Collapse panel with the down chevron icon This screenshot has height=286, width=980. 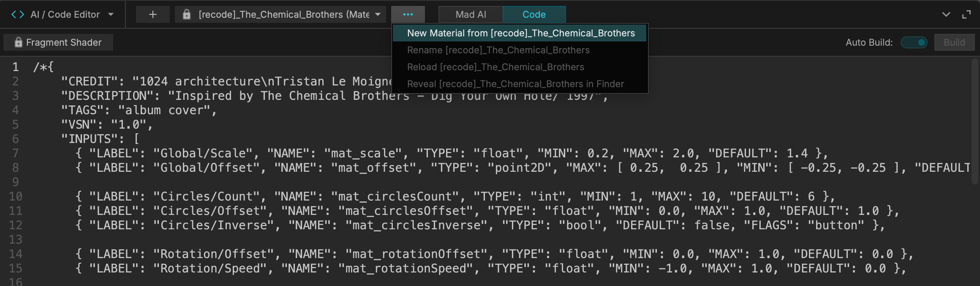coord(946,14)
